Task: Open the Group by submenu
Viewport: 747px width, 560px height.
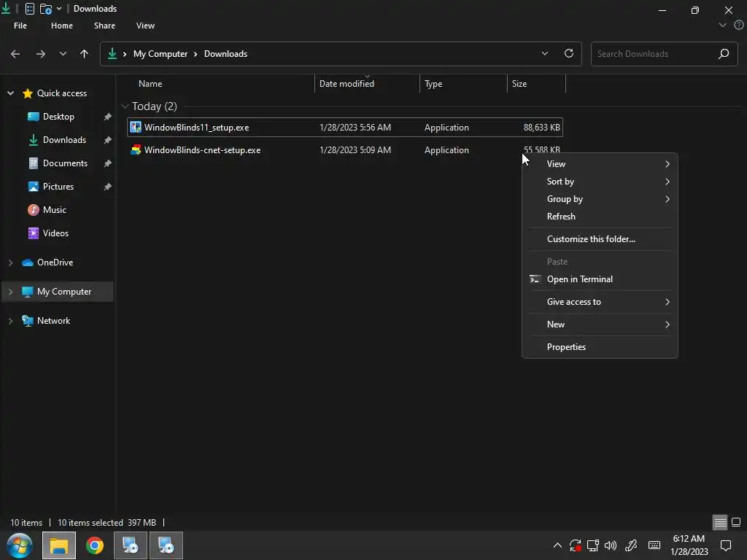Action: (x=600, y=199)
